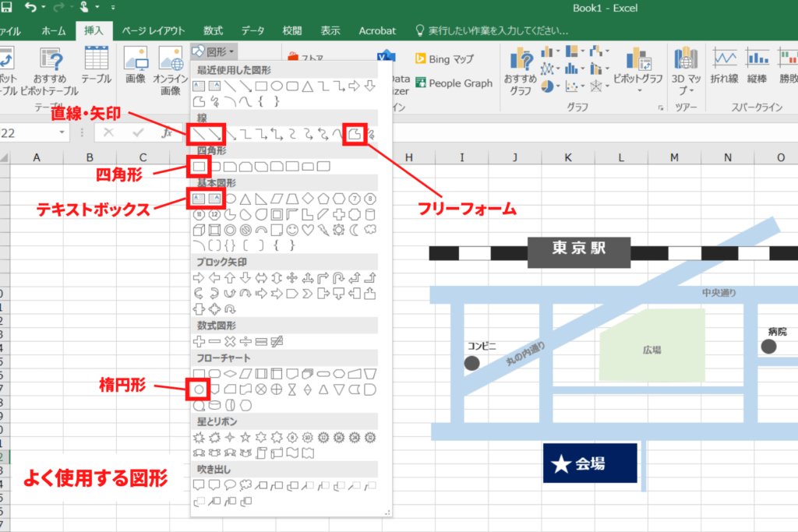This screenshot has height=532, width=798.
Task: Choose the crescent moon shape
Action: (x=355, y=230)
